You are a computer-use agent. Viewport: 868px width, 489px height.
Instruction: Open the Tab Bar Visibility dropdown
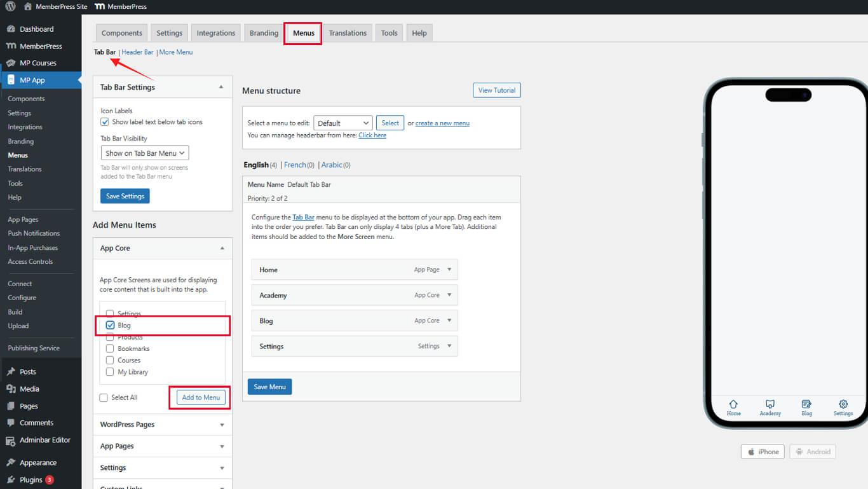[x=144, y=153]
